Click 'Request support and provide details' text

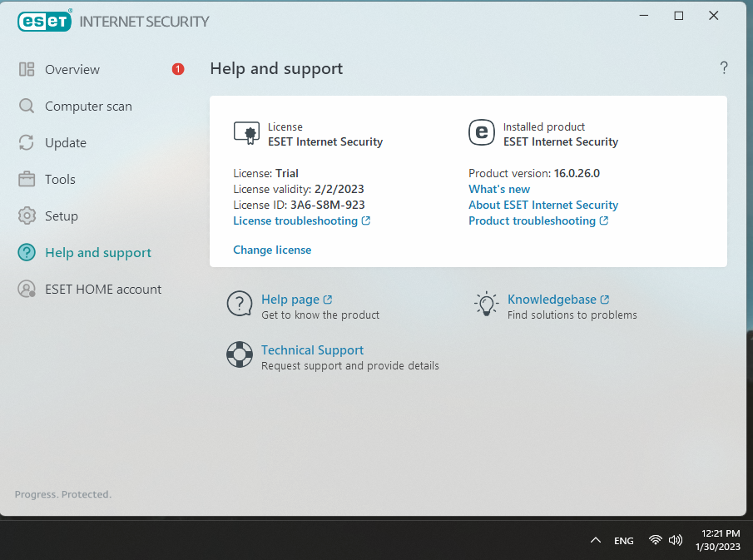point(350,366)
